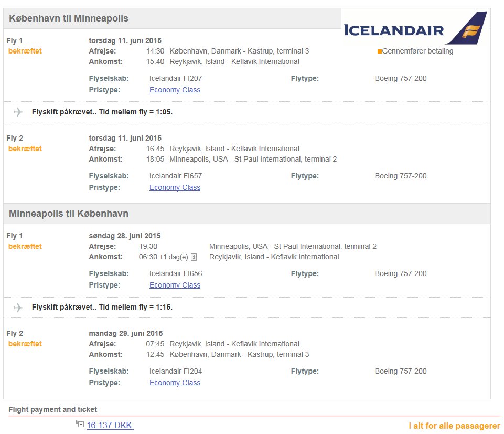504x434 pixels.
Task: Click the airplane icon beside 1:05 layover
Action: (x=18, y=112)
